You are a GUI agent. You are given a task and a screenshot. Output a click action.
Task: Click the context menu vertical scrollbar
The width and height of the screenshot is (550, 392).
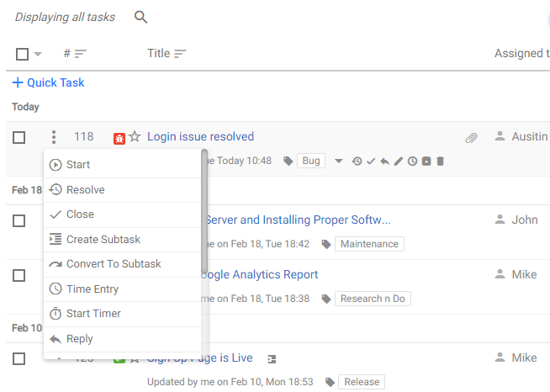point(204,210)
